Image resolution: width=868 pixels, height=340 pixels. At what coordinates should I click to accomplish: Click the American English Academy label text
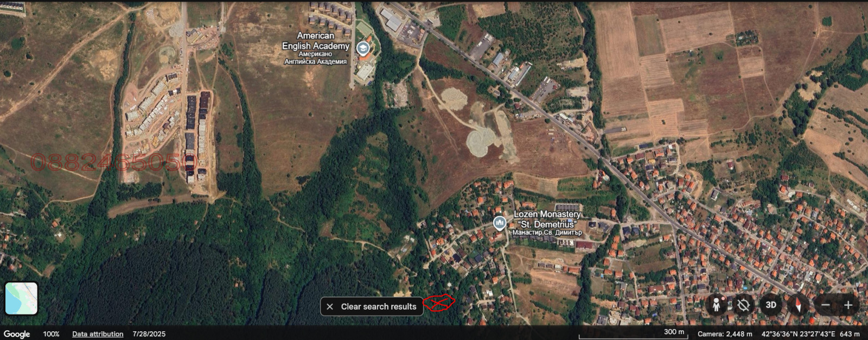pyautogui.click(x=315, y=41)
